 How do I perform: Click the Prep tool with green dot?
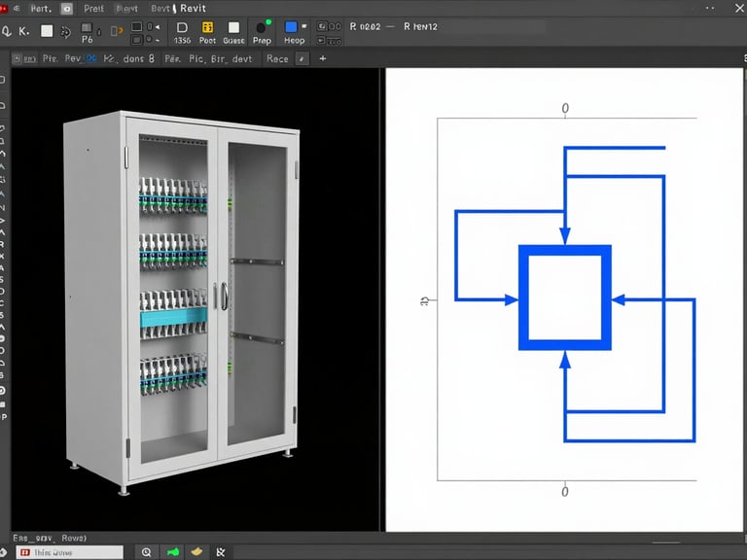coord(262,32)
